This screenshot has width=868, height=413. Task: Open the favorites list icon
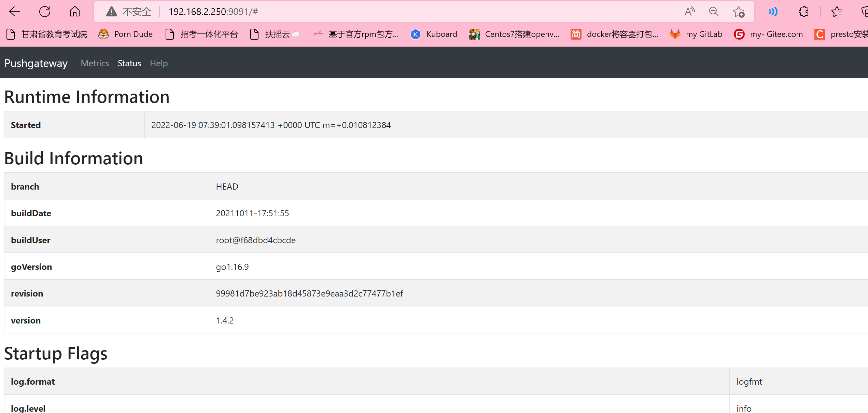click(837, 12)
